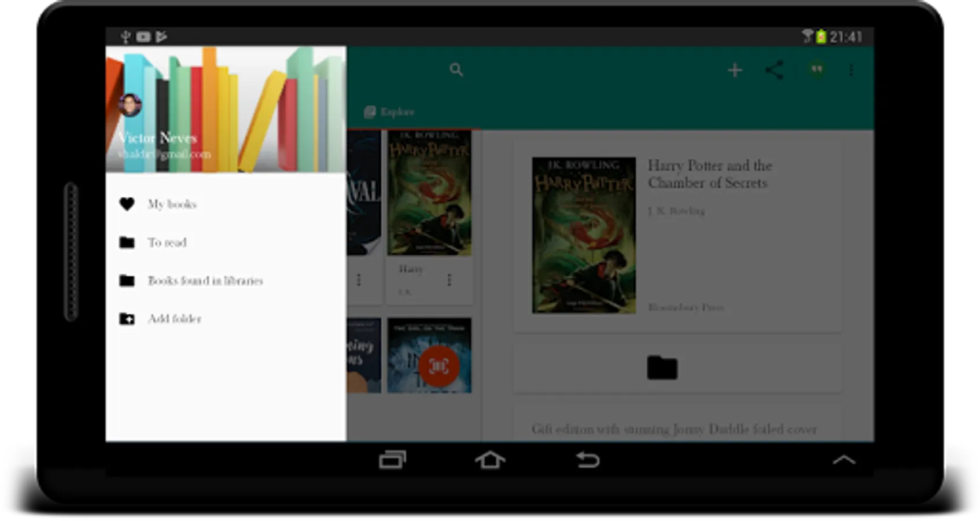Open the To read folder
Viewport: 980px width, 521px height.
(x=226, y=242)
